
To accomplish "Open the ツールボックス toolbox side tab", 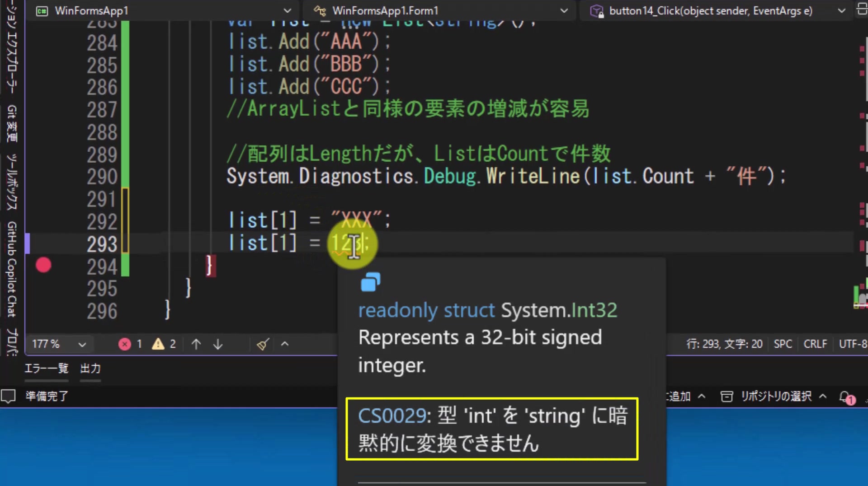I will 12,182.
